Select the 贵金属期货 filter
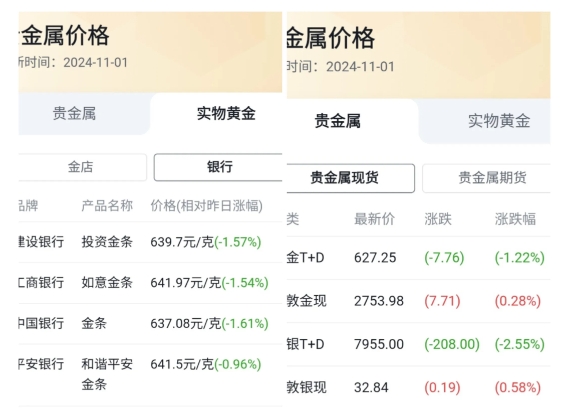Image resolution: width=573 pixels, height=419 pixels. point(492,178)
